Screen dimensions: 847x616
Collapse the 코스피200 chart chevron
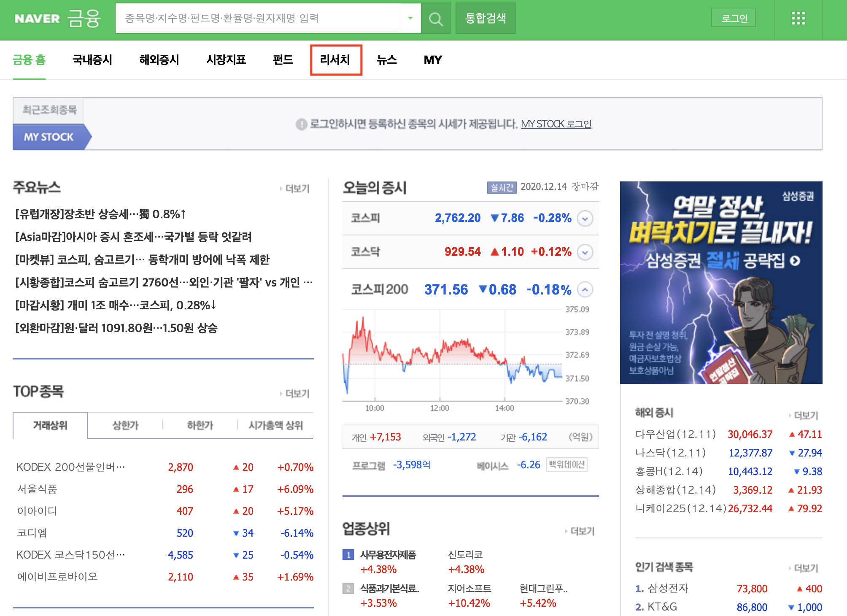585,290
